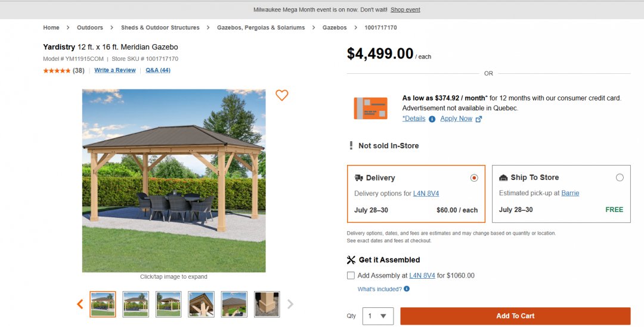Enable the Add Assembly checkbox
Screen dimensions: 644x327
click(351, 276)
